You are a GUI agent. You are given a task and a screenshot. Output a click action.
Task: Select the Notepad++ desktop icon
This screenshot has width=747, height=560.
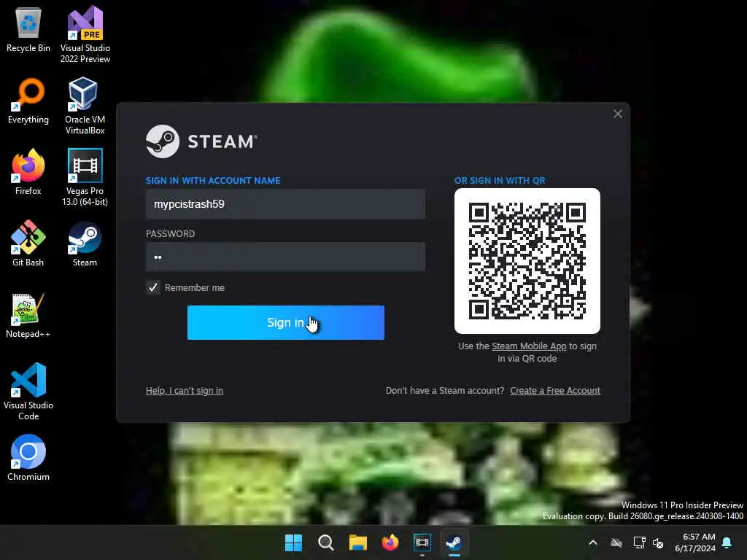28,315
